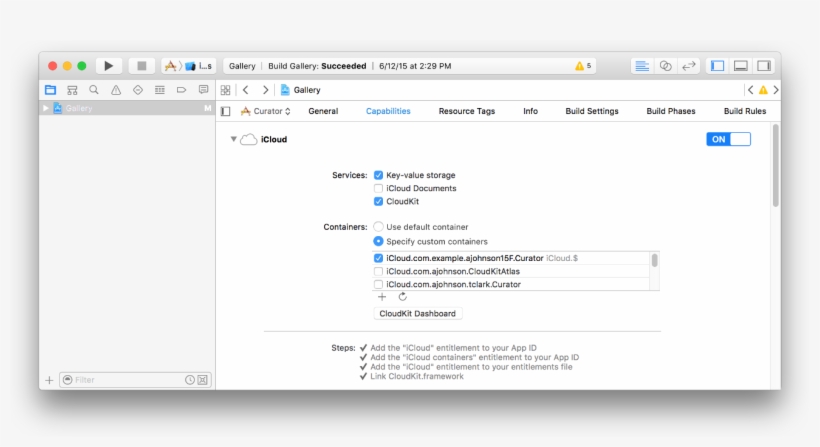Jump to previous issue arrow
The height and width of the screenshot is (447, 820).
coord(750,90)
